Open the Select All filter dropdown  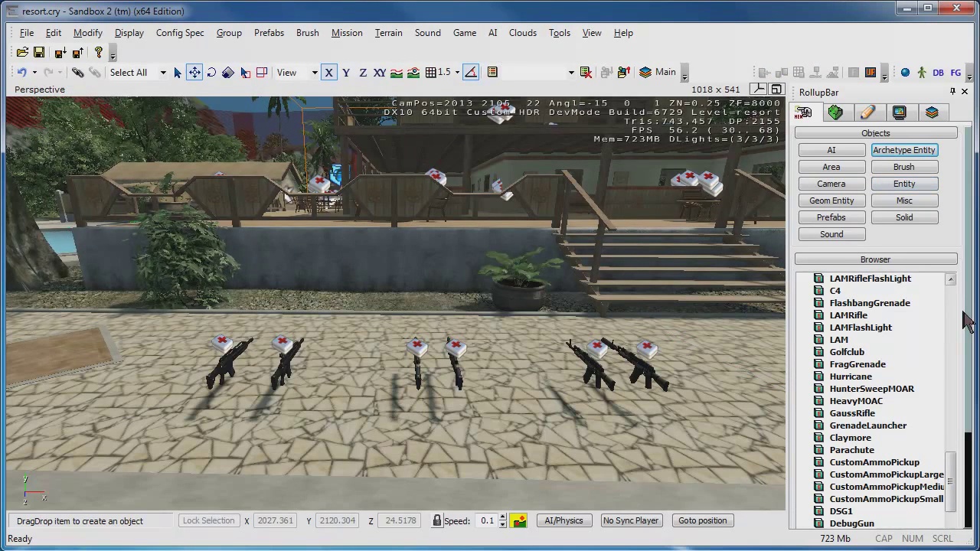(162, 73)
